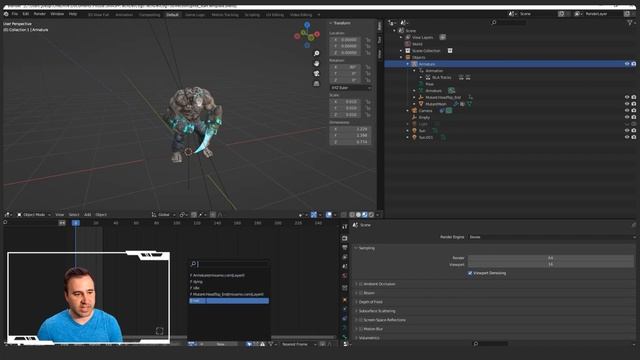
Task: Open the Object Mode dropdown
Action: [x=34, y=215]
